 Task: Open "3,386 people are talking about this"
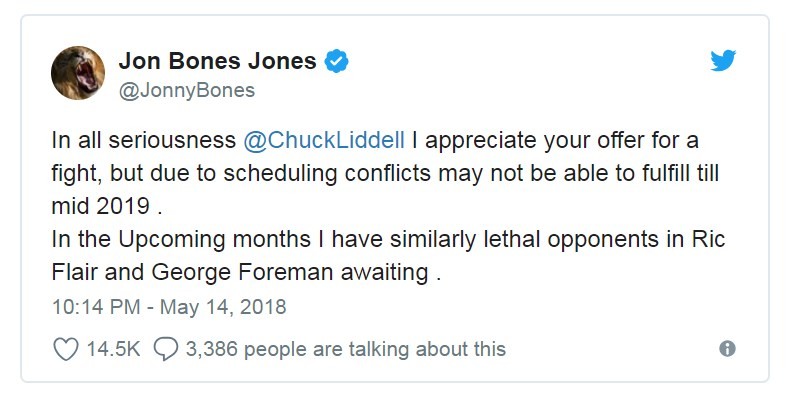[x=346, y=349]
